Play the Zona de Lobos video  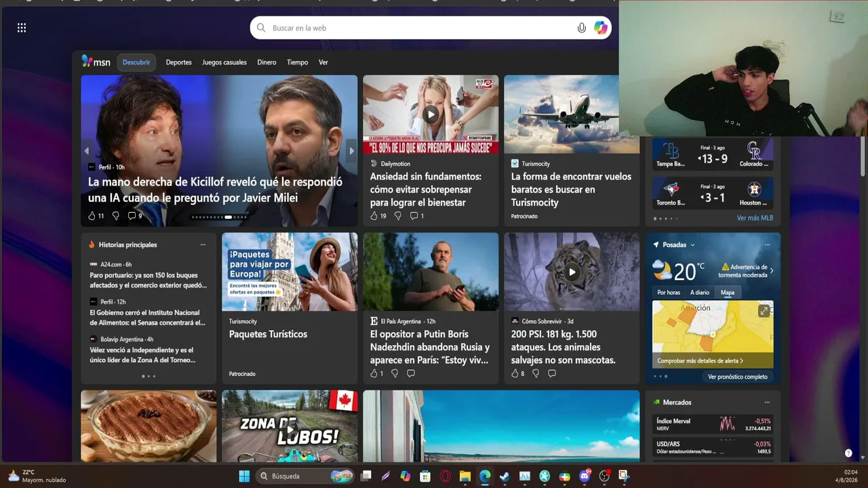tap(290, 429)
